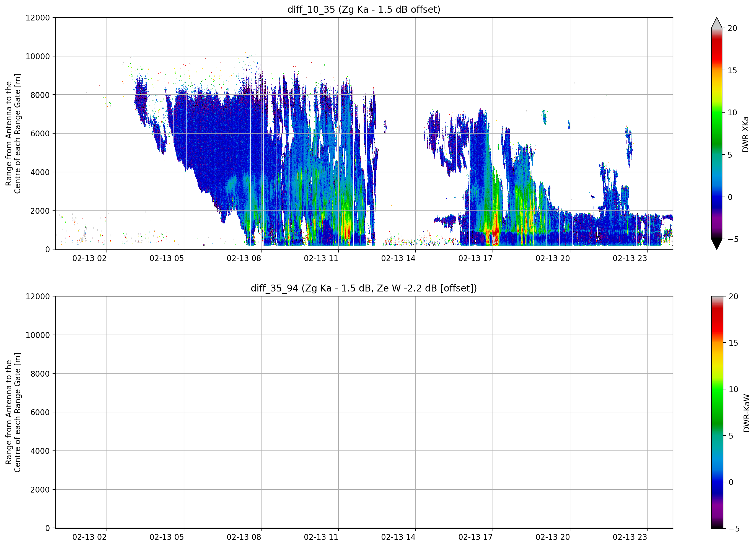
Task: Click the top colorbar −5 tick label
Action: [x=733, y=239]
